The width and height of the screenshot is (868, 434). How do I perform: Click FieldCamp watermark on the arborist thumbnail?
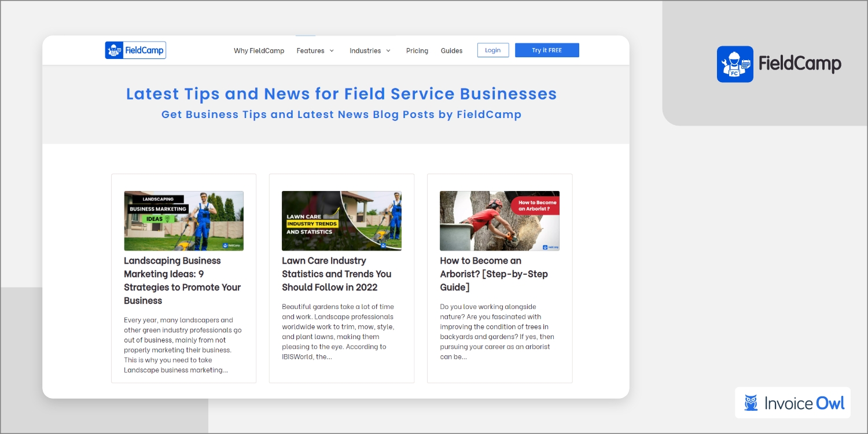(x=550, y=247)
